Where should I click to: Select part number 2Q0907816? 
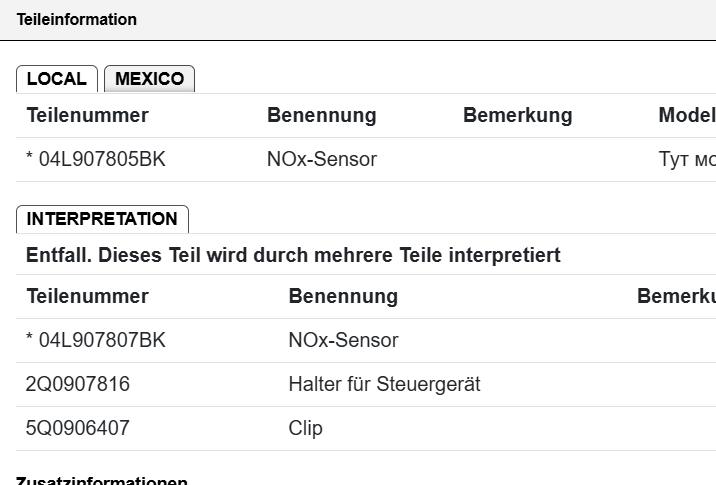pos(78,384)
